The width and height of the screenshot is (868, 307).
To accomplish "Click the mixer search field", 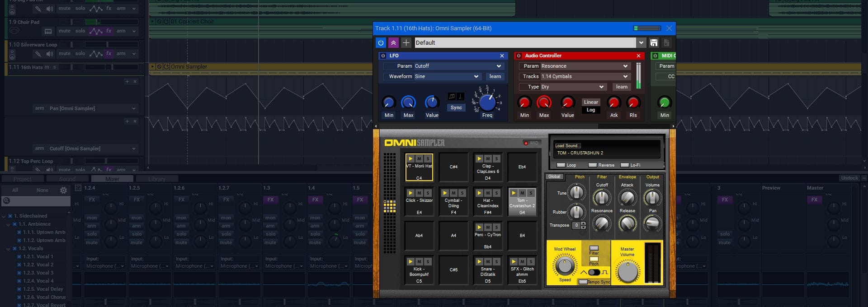I will pyautogui.click(x=35, y=200).
